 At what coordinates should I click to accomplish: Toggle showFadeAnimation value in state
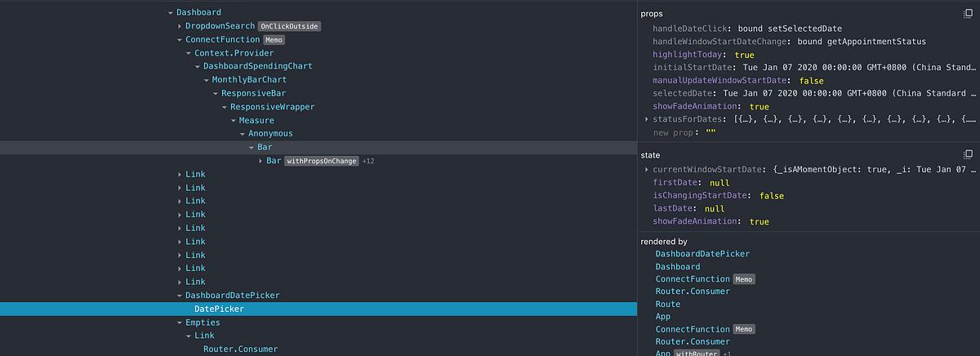click(759, 222)
